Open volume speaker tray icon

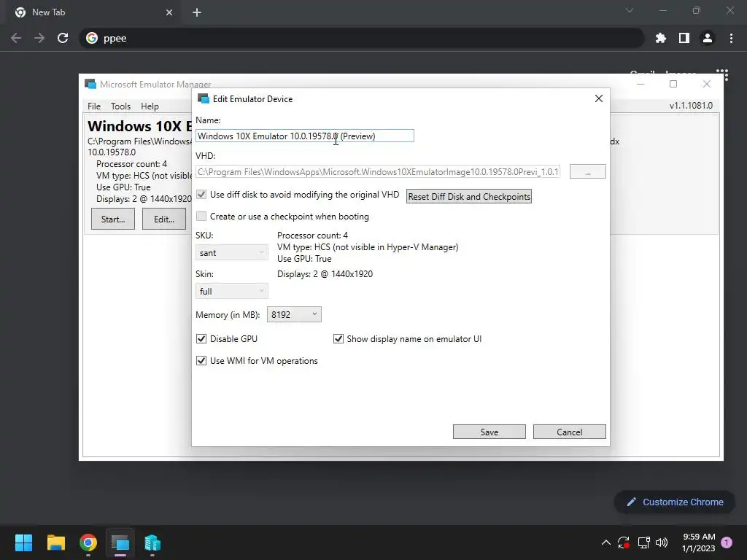[x=662, y=542]
